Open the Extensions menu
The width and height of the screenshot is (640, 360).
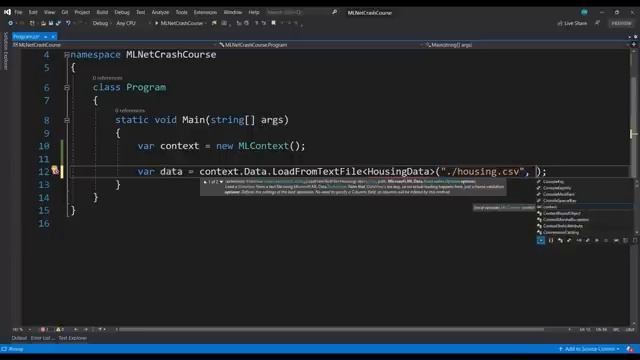pos(205,12)
